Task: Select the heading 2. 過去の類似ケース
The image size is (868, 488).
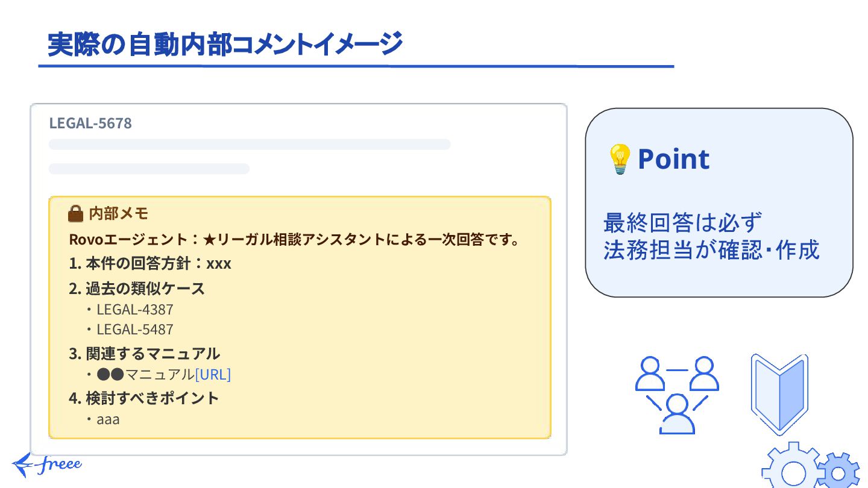Action: (x=137, y=289)
